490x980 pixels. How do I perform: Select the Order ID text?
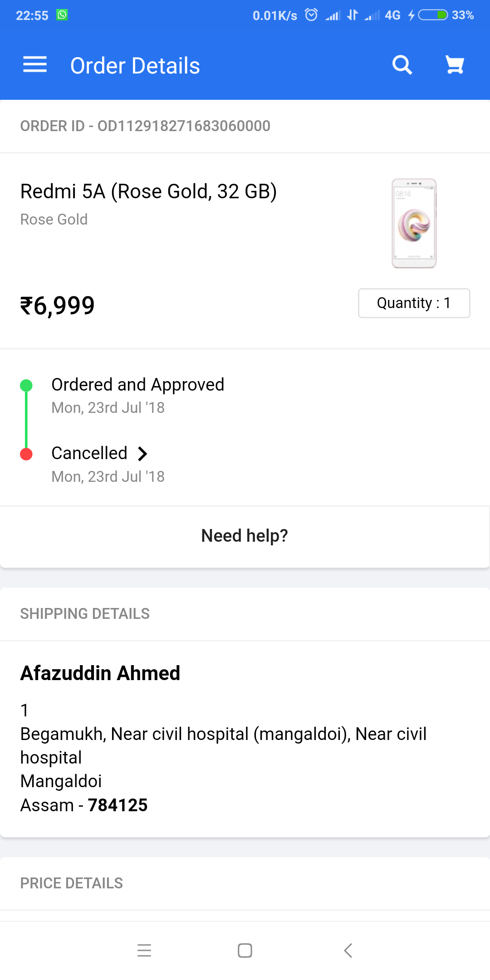pos(145,126)
